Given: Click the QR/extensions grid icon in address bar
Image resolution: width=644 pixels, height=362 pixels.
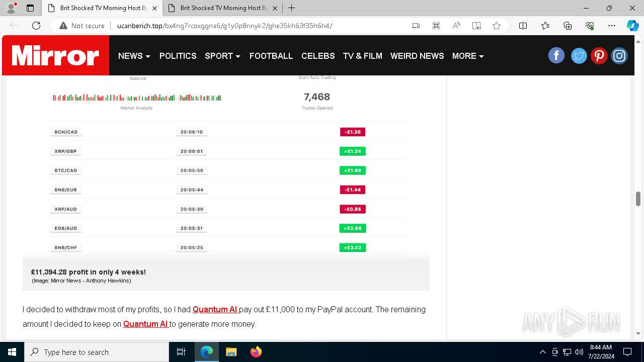Looking at the screenshot, I should tap(436, 26).
